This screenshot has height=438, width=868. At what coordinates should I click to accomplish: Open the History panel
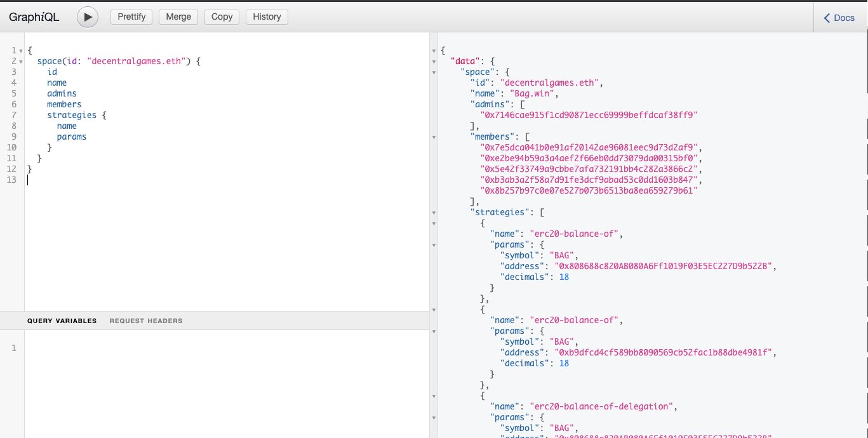tap(267, 17)
